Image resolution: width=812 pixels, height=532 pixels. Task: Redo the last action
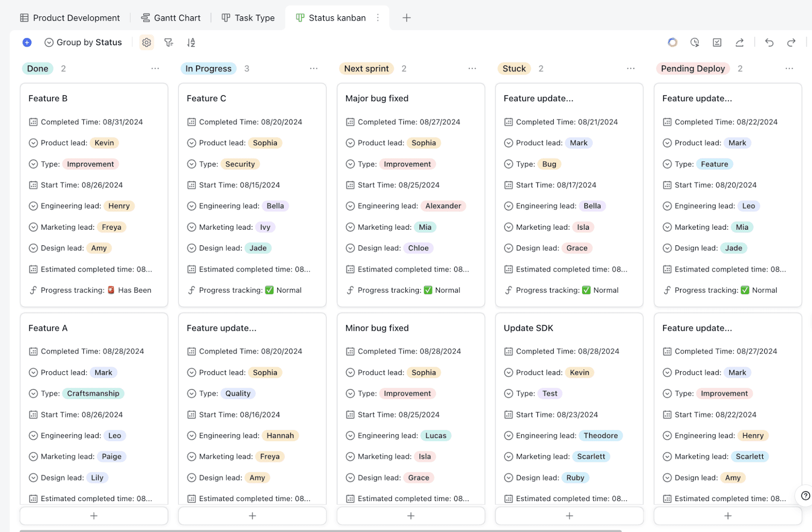coord(791,43)
